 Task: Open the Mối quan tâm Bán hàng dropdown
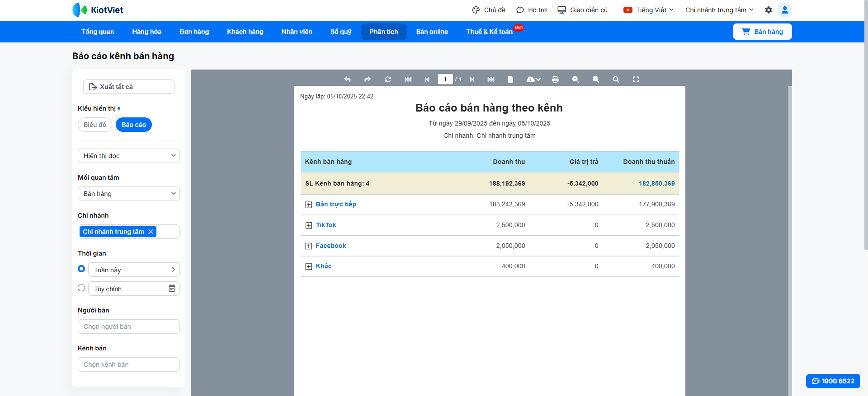(129, 194)
